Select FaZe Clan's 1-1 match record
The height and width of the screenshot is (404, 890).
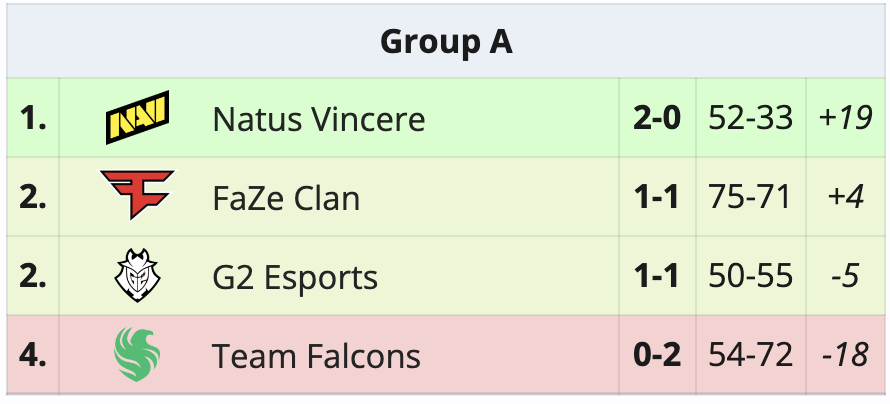tap(656, 198)
